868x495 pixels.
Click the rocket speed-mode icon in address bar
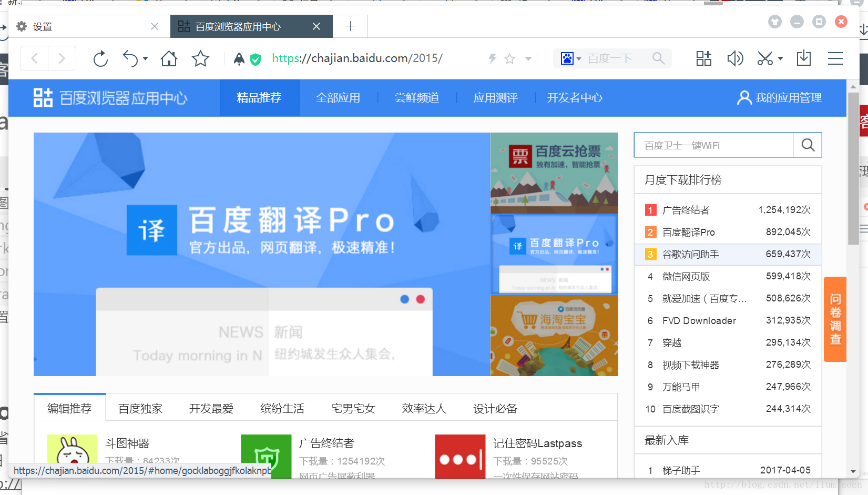coord(239,58)
